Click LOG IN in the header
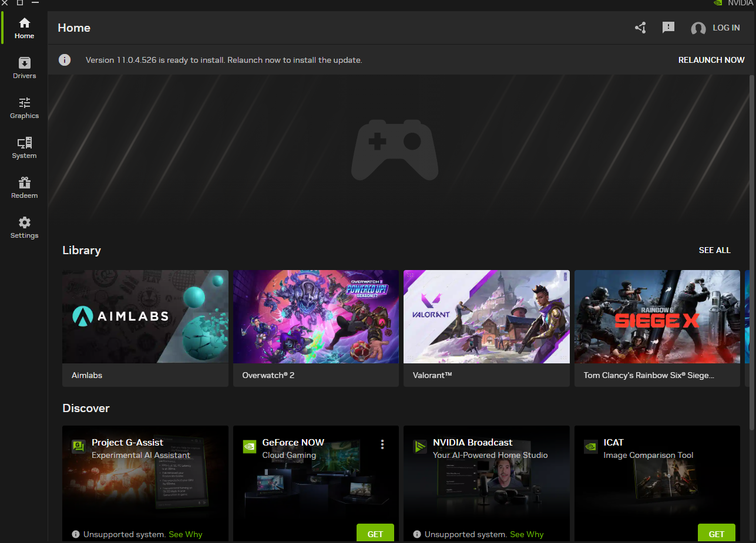The width and height of the screenshot is (756, 543). coord(726,28)
